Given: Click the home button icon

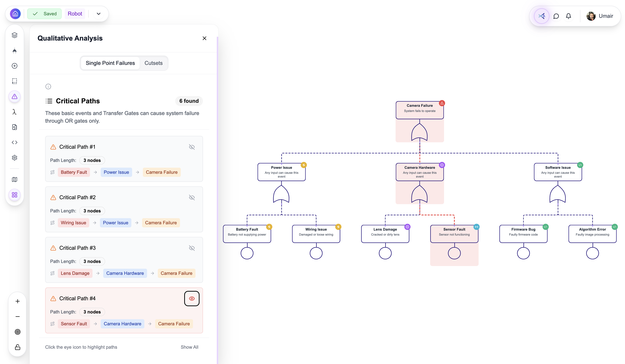Looking at the screenshot, I should pyautogui.click(x=15, y=14).
